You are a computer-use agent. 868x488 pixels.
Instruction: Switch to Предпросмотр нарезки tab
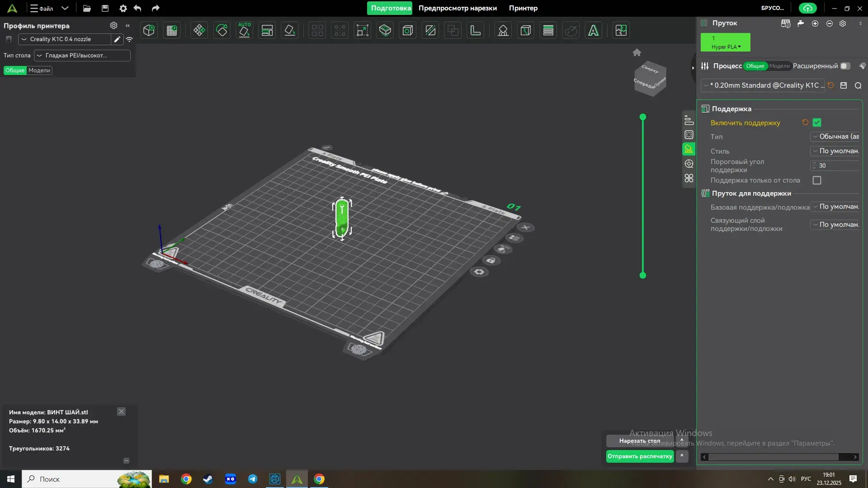click(458, 8)
